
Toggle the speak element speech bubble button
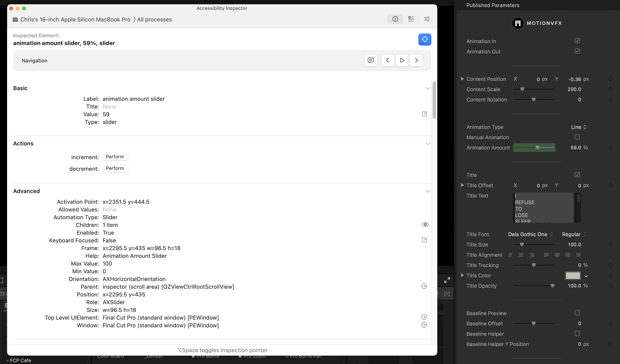(371, 60)
